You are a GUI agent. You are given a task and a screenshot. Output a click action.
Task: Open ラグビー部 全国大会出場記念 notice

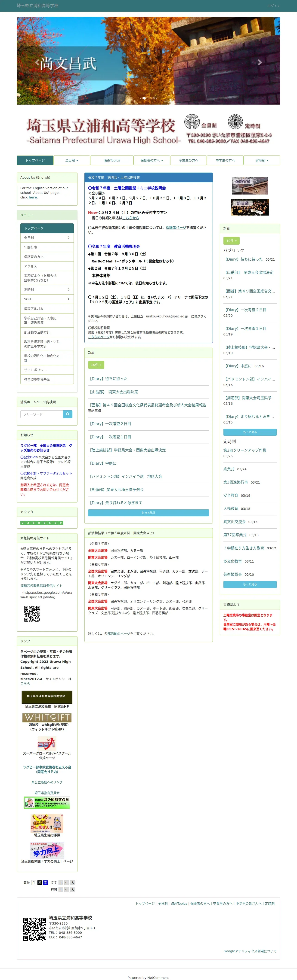pyautogui.click(x=46, y=447)
